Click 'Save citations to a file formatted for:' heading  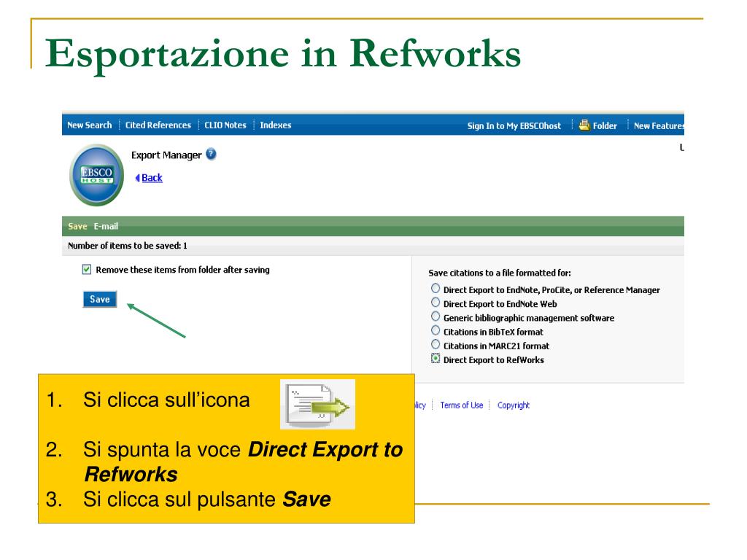[500, 273]
